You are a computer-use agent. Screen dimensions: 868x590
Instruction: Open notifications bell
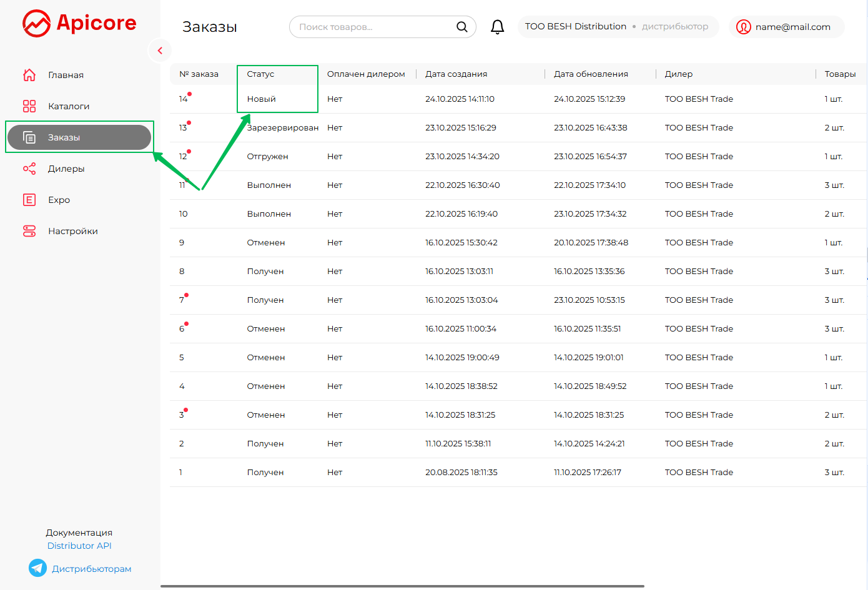point(497,27)
